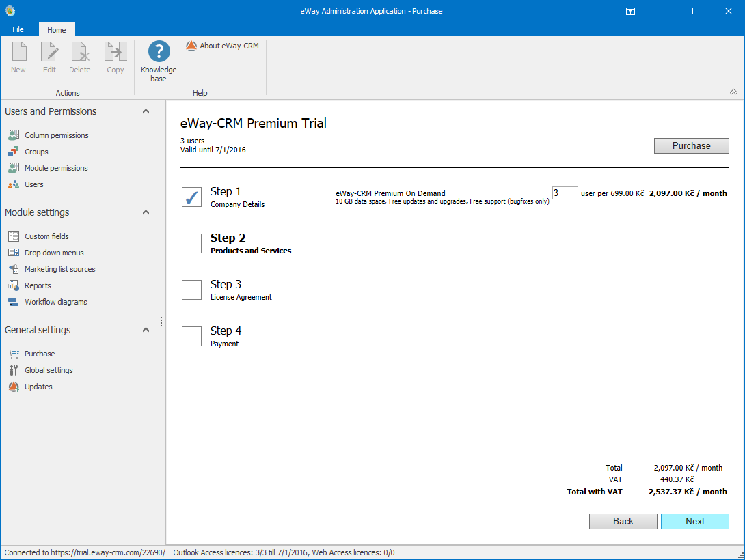745x560 pixels.
Task: Open the File menu
Action: pos(18,29)
